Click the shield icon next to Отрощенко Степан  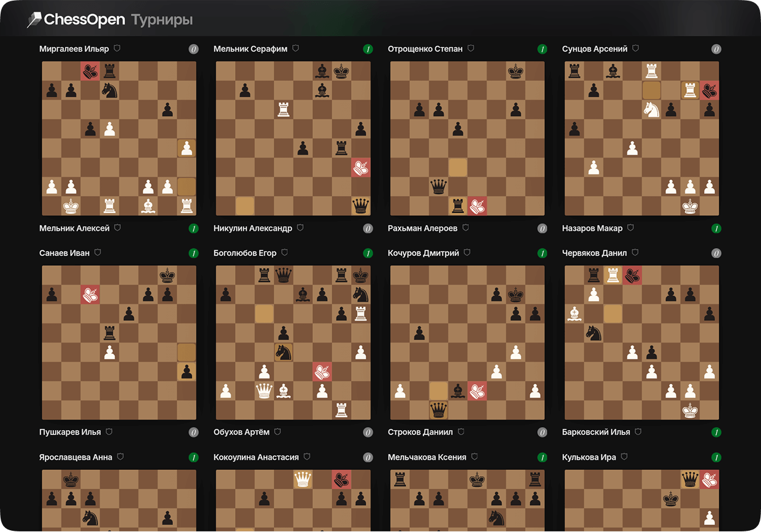point(471,48)
